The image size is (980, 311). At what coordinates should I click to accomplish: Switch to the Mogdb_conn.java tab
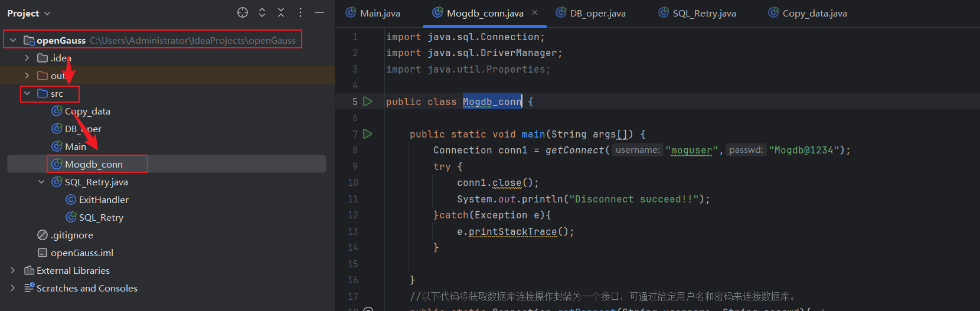pyautogui.click(x=485, y=13)
